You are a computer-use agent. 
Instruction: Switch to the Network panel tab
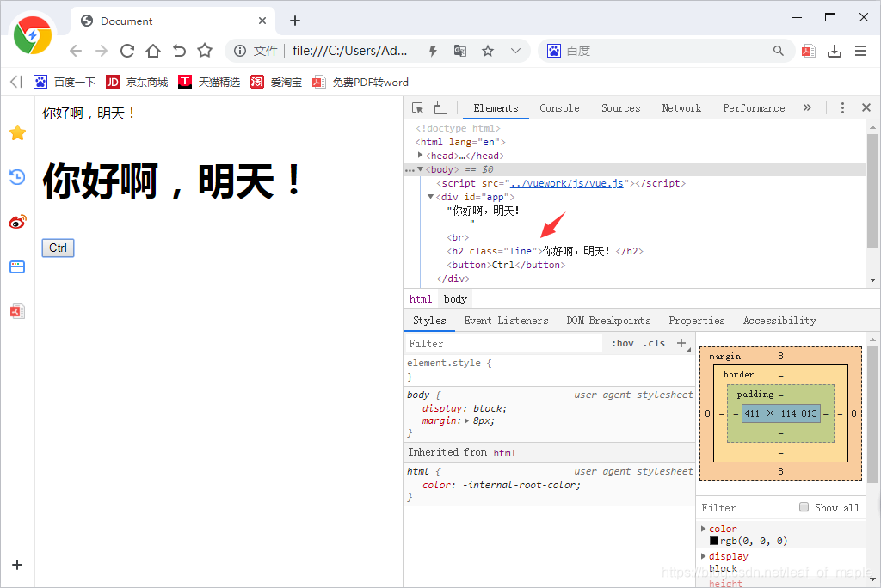tap(681, 108)
